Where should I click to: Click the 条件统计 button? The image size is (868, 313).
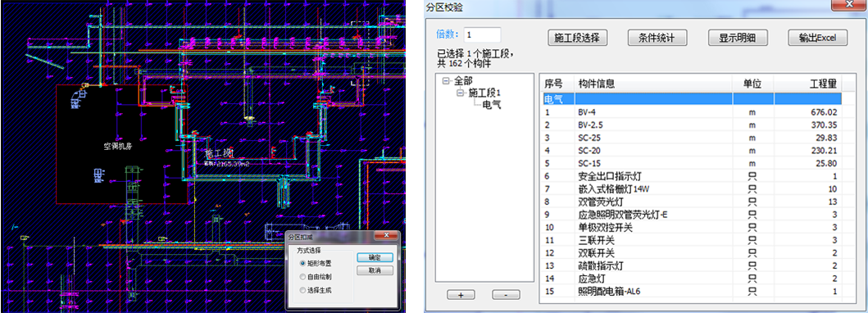coord(657,38)
